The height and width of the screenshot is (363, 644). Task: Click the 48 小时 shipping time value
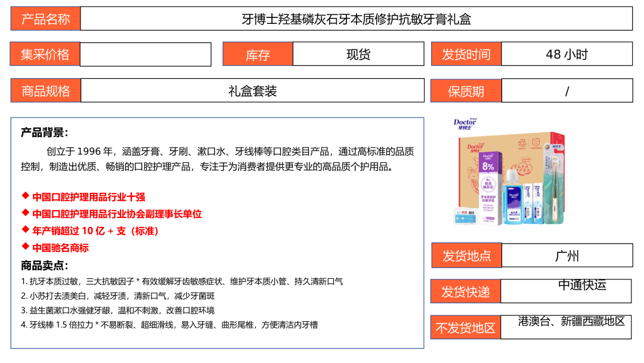566,54
